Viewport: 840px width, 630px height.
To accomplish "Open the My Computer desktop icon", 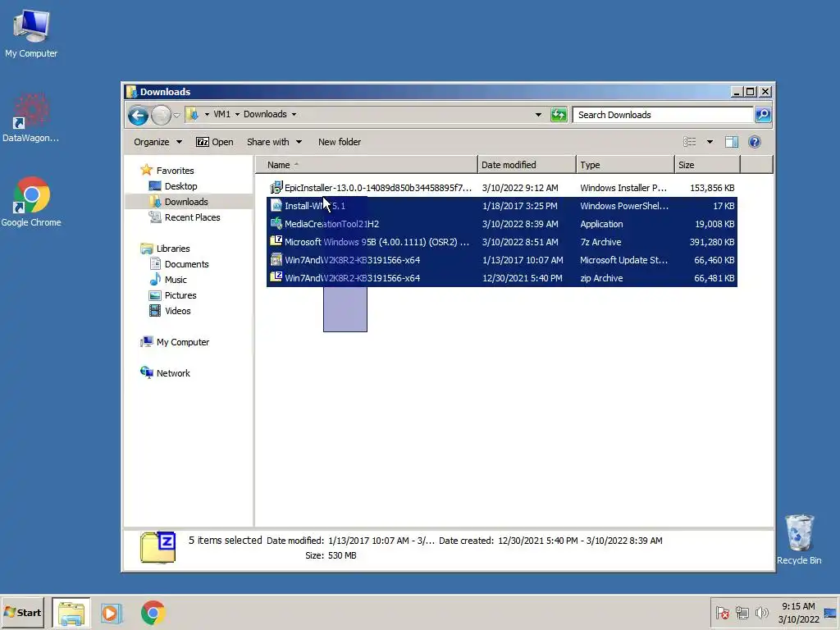I will coord(31,33).
